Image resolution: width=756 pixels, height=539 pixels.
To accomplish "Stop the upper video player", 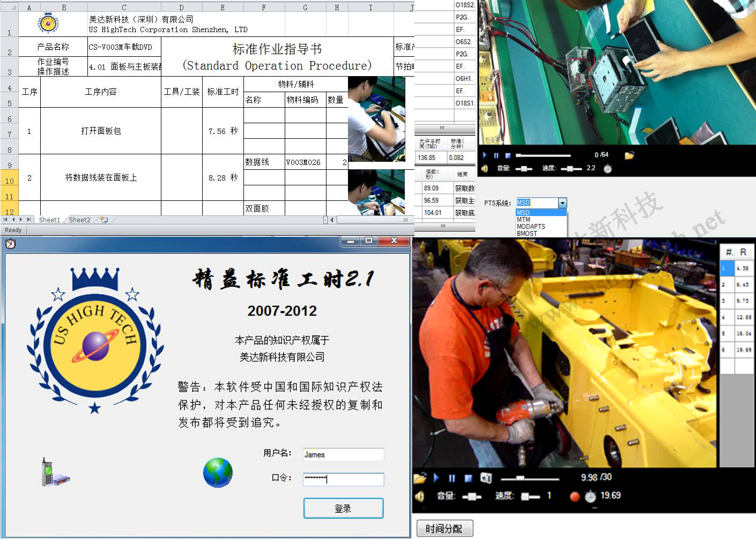I will point(508,155).
